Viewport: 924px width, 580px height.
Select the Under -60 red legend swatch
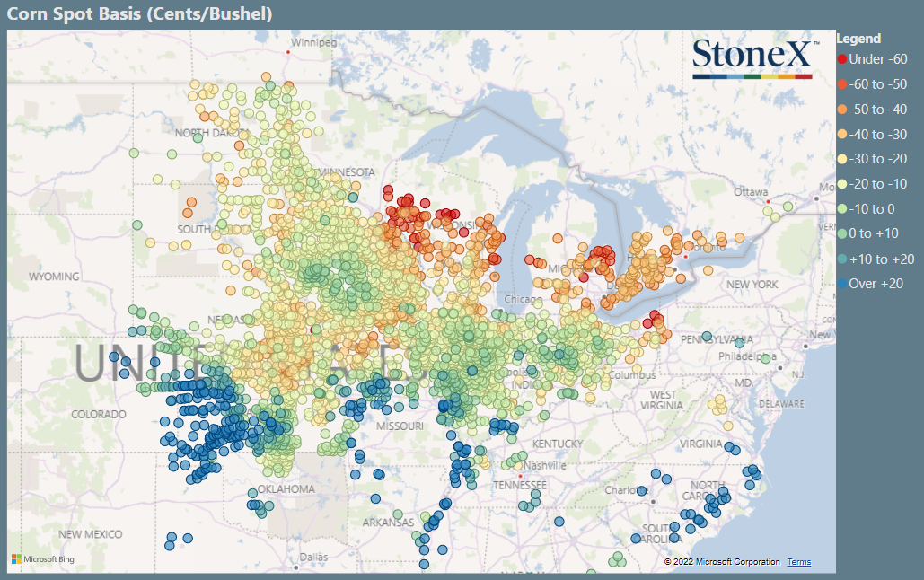pyautogui.click(x=842, y=59)
